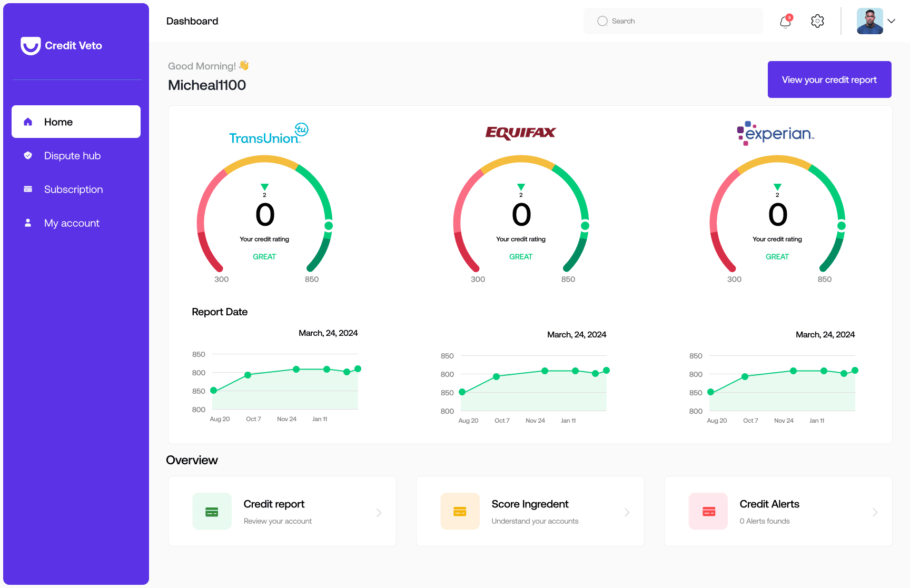Screen dimensions: 910x588
Task: Open settings gear icon in header
Action: point(817,21)
